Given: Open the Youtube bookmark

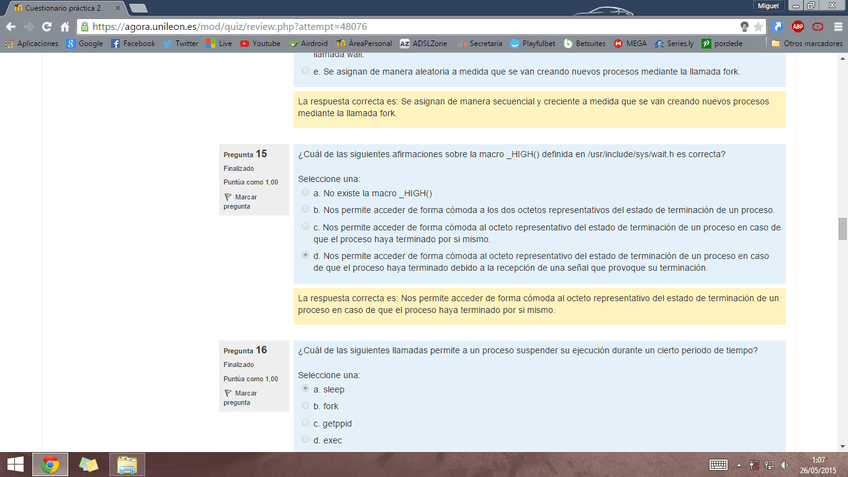Looking at the screenshot, I should [260, 43].
